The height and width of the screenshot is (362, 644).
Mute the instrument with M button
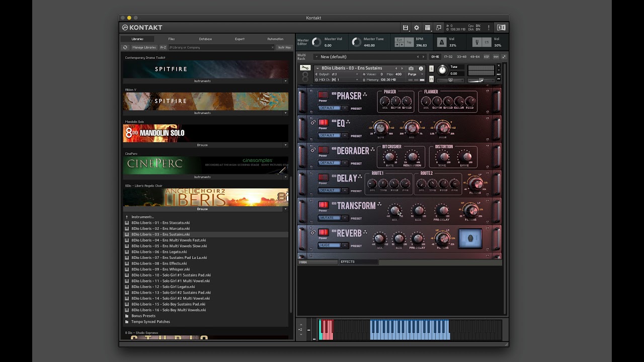432,79
